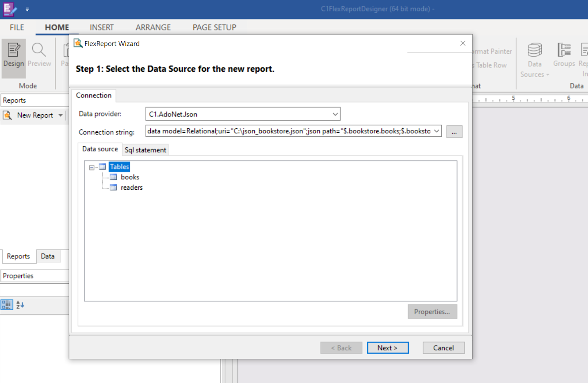
Task: Switch to the Sql statement tab
Action: [145, 150]
